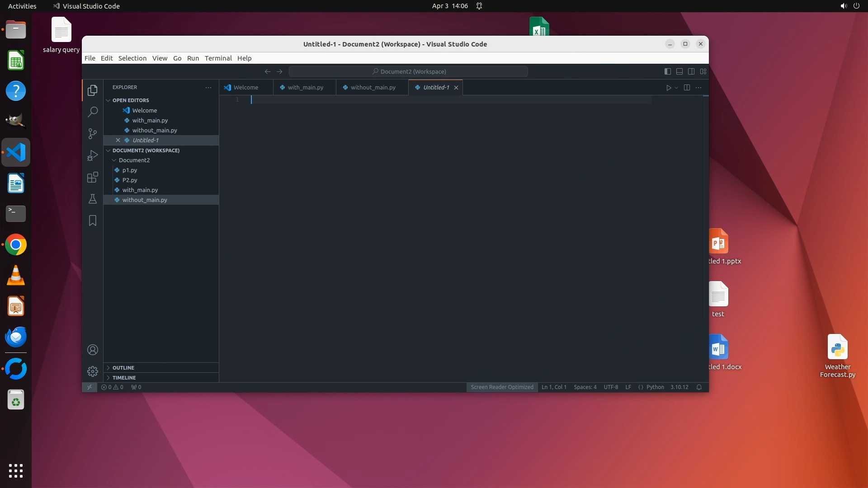868x488 pixels.
Task: Click the workspace search command center field
Action: (x=408, y=71)
